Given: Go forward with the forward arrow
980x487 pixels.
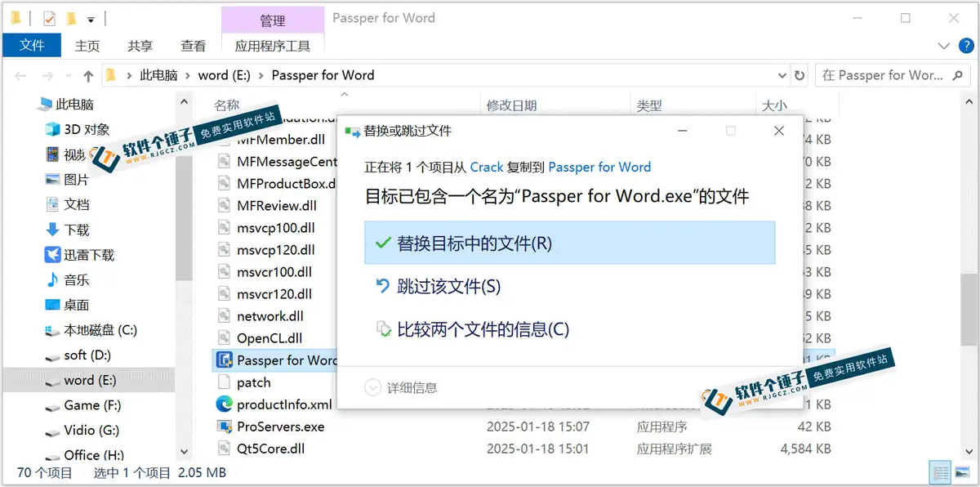Looking at the screenshot, I should point(47,75).
